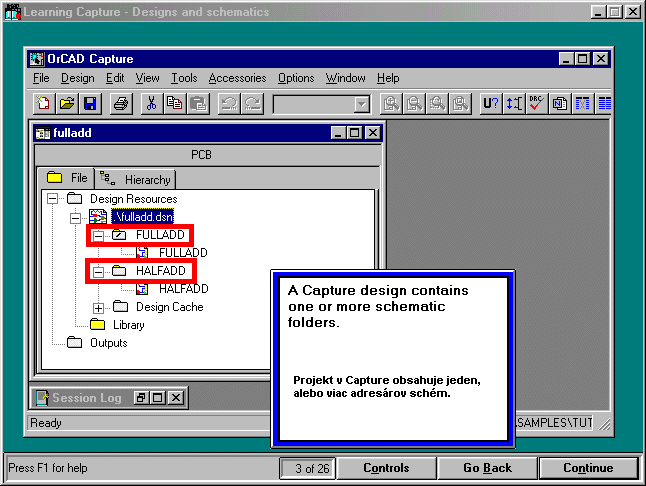Viewport: 646px width, 486px height.
Task: Open the toolbar combo box dropdown
Action: (x=361, y=104)
